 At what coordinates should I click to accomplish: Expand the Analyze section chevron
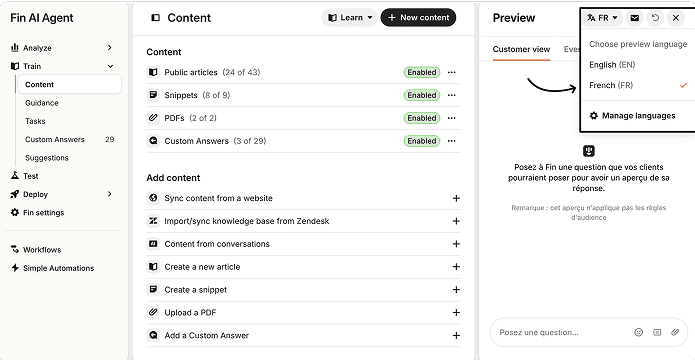tap(109, 47)
